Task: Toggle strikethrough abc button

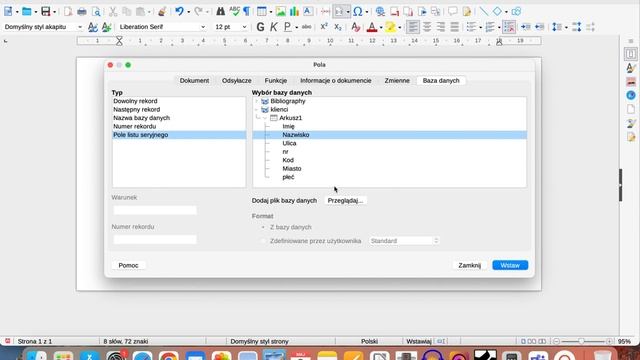Action: [x=307, y=27]
